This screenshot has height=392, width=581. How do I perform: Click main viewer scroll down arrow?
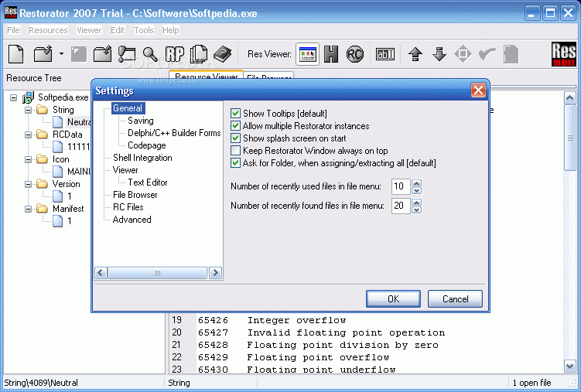tap(570, 366)
